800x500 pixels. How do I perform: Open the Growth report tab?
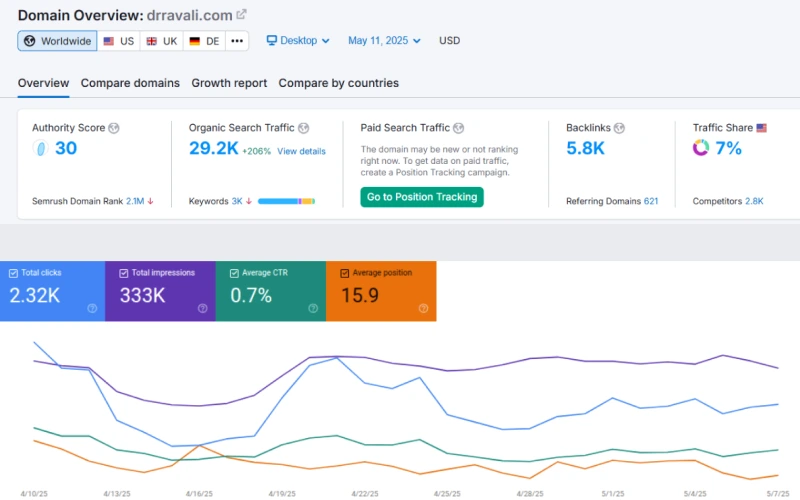tap(229, 83)
